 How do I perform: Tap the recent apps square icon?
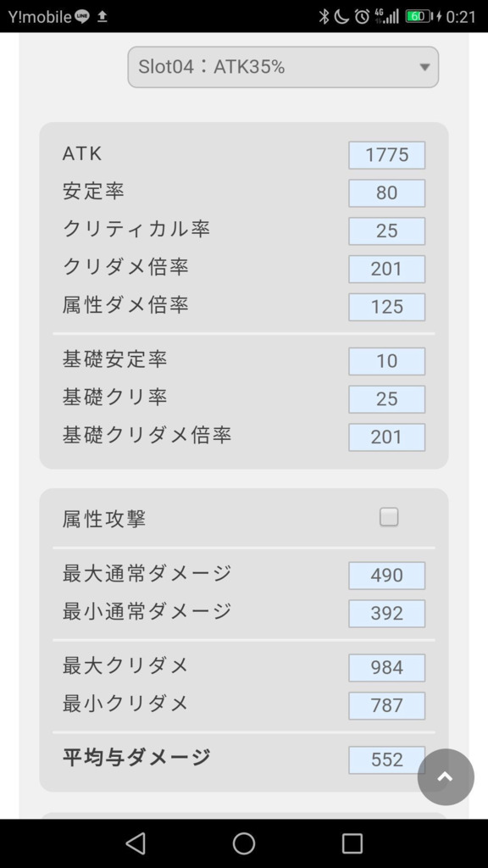point(352,843)
